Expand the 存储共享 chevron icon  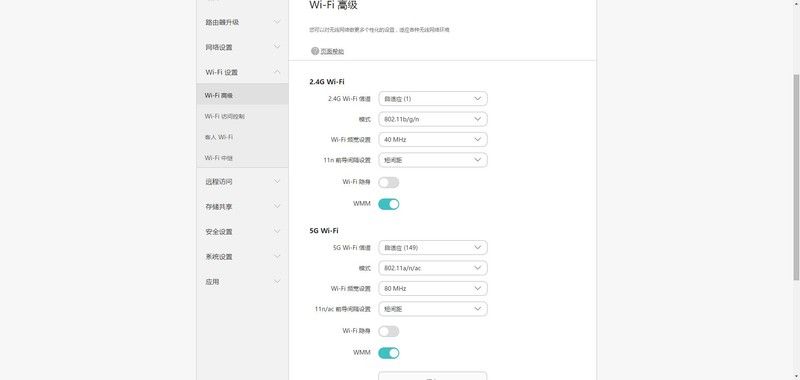pyautogui.click(x=277, y=206)
